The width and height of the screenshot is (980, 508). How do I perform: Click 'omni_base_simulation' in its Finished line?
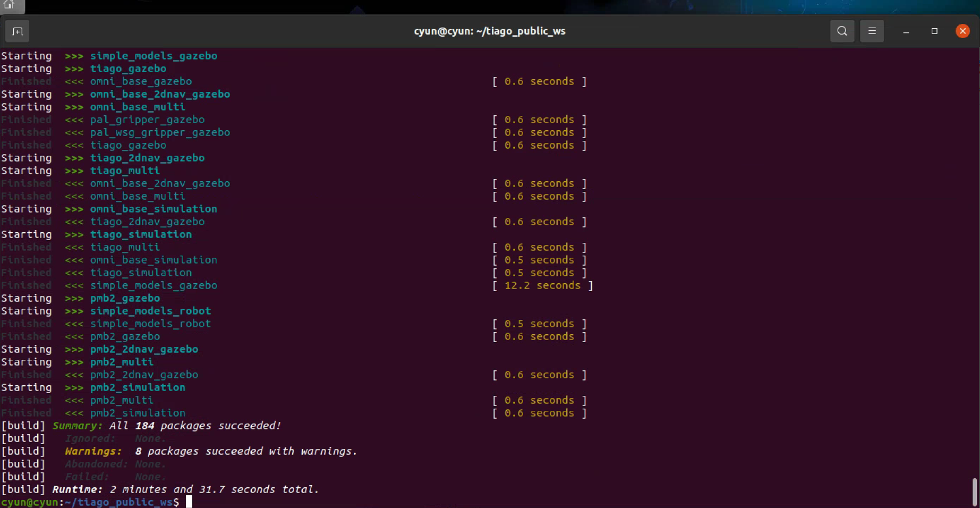tap(154, 260)
